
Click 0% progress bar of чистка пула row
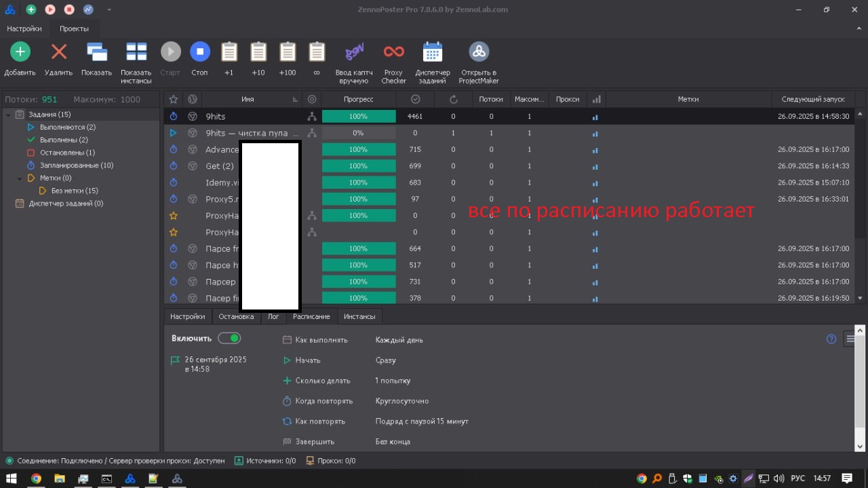(x=359, y=133)
